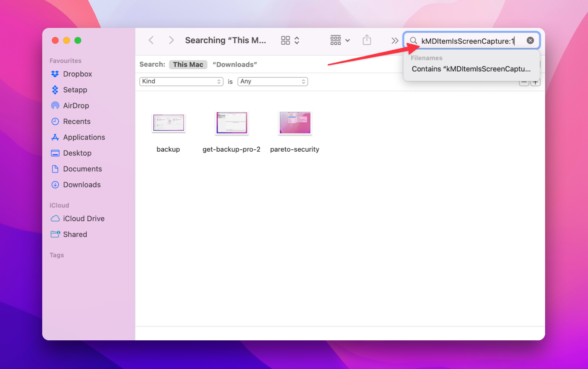Click the AirDrop sidebar icon
This screenshot has height=369, width=588.
tap(55, 106)
